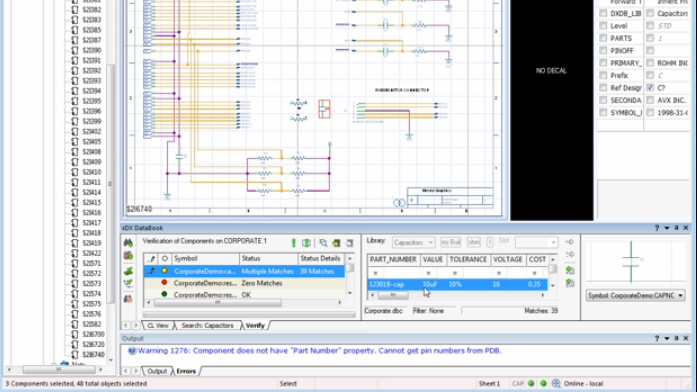Open the Library Capacitors dropdown
Screen dimensions: 697x392
click(413, 243)
